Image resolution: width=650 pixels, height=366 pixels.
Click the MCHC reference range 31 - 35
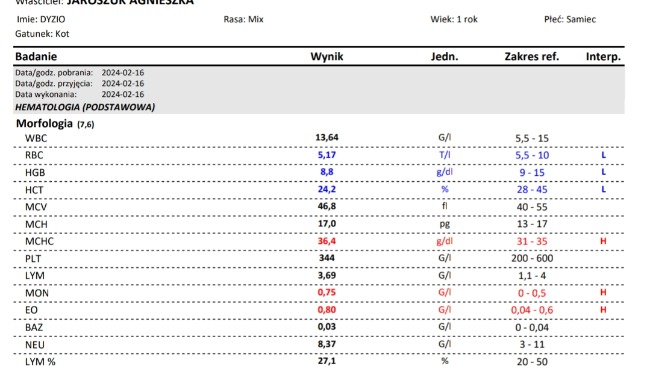pos(532,242)
